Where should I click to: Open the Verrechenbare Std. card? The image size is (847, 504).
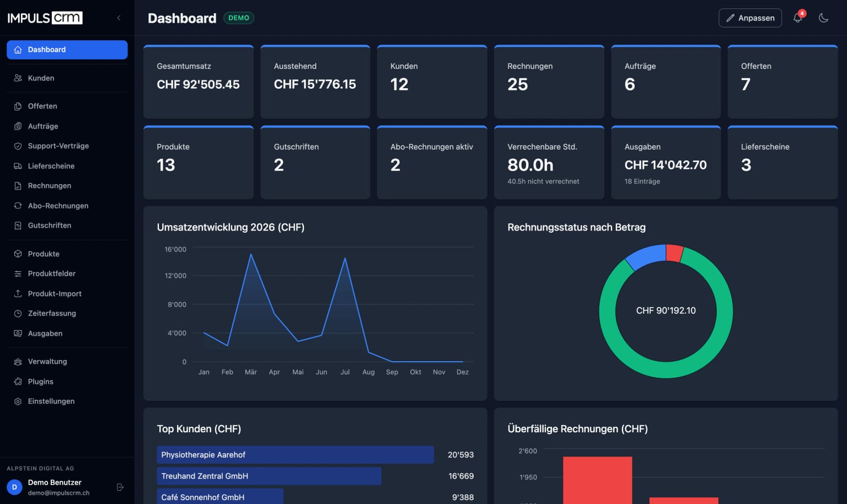coord(549,163)
